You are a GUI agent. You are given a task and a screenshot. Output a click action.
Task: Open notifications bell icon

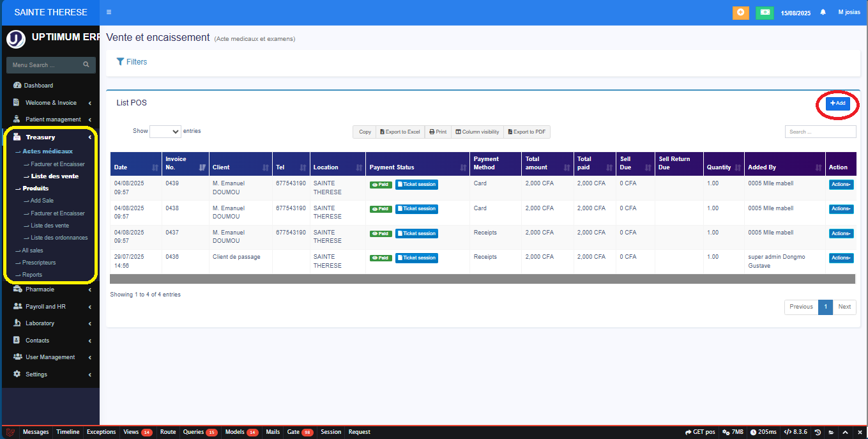pyautogui.click(x=823, y=12)
